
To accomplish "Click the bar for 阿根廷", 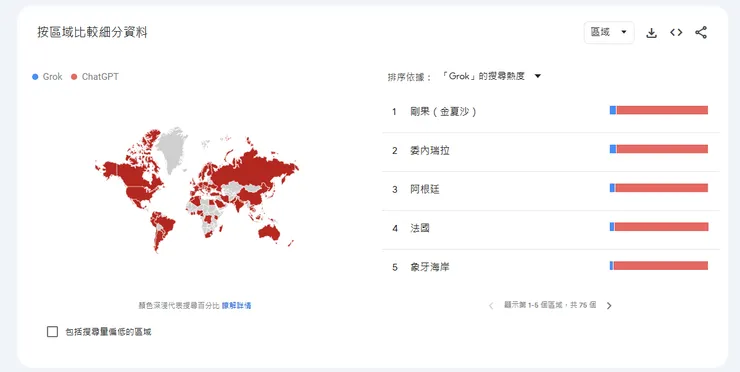I will (659, 187).
